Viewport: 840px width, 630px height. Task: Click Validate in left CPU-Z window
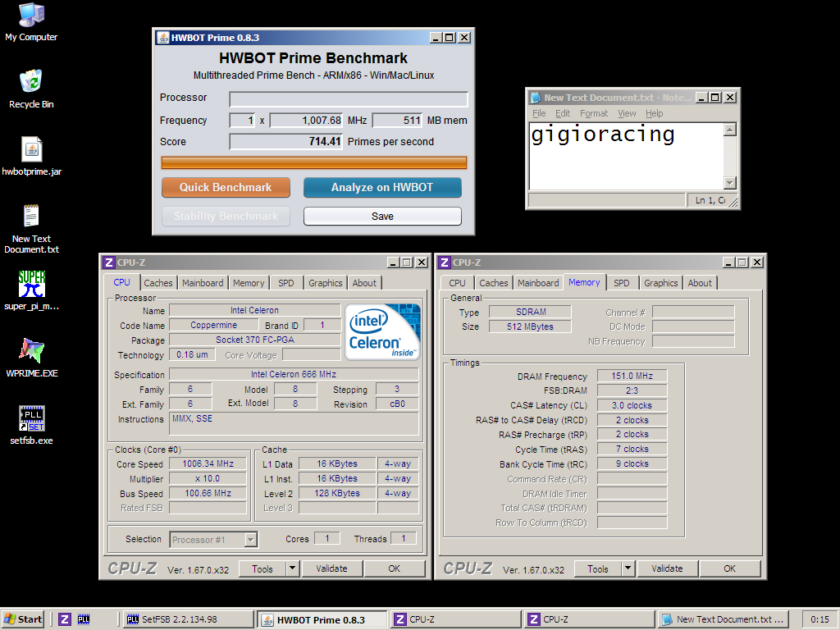tap(331, 569)
